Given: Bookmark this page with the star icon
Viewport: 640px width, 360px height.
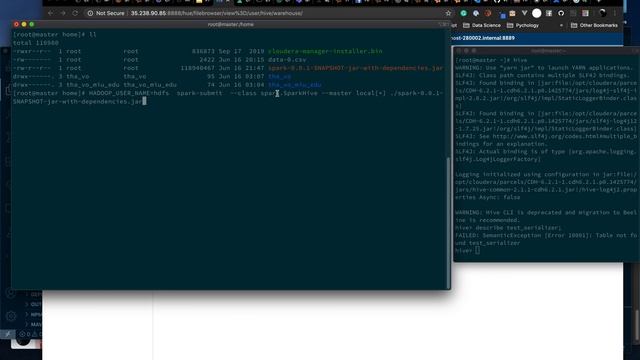Looking at the screenshot, I should pos(449,13).
